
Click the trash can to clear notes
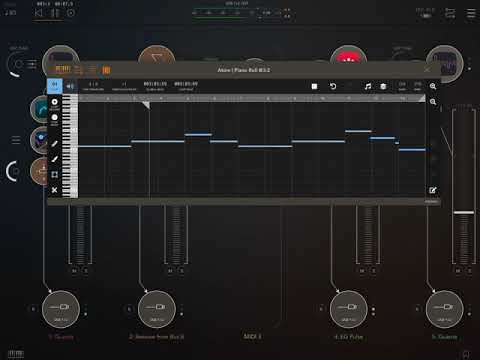pyautogui.click(x=383, y=87)
